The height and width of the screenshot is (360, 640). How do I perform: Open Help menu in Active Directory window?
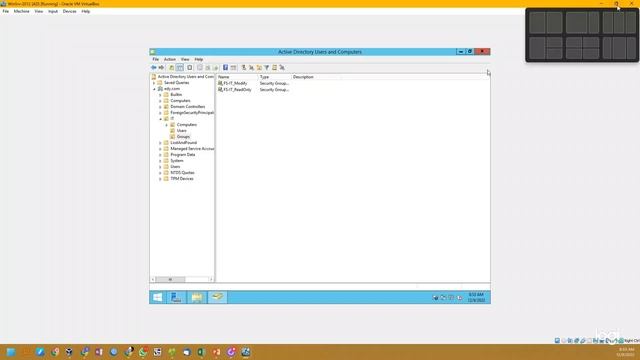pyautogui.click(x=199, y=60)
